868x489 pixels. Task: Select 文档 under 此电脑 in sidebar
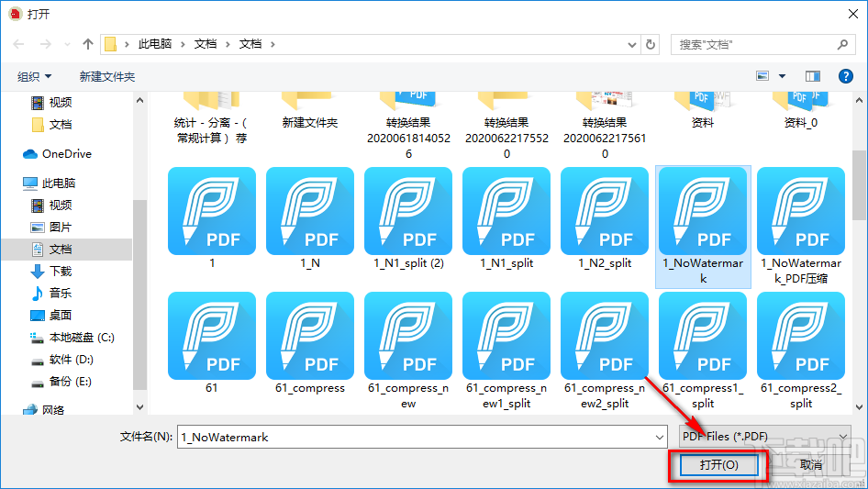[x=66, y=250]
